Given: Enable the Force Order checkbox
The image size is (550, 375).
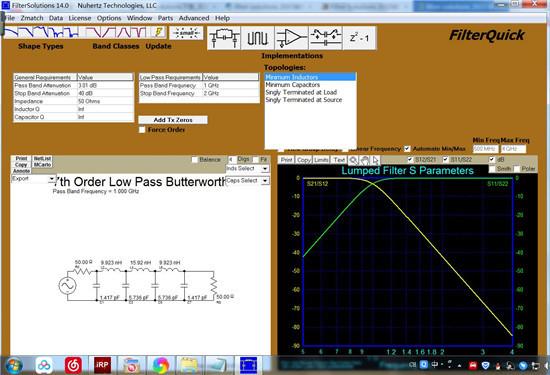Looking at the screenshot, I should pyautogui.click(x=142, y=130).
